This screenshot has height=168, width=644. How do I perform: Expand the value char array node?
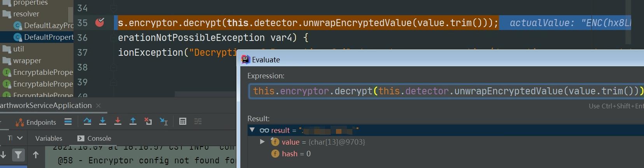coord(262,142)
